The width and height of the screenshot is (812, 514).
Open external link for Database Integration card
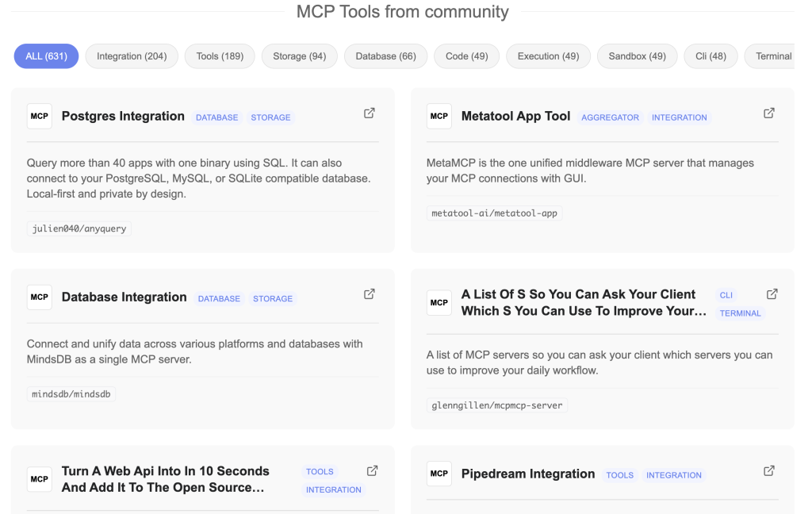click(370, 293)
